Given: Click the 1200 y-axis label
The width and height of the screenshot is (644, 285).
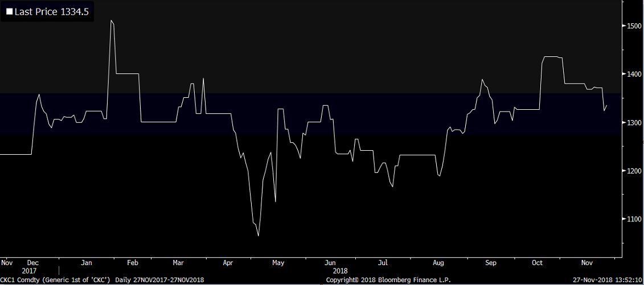Looking at the screenshot, I should pyautogui.click(x=634, y=171).
